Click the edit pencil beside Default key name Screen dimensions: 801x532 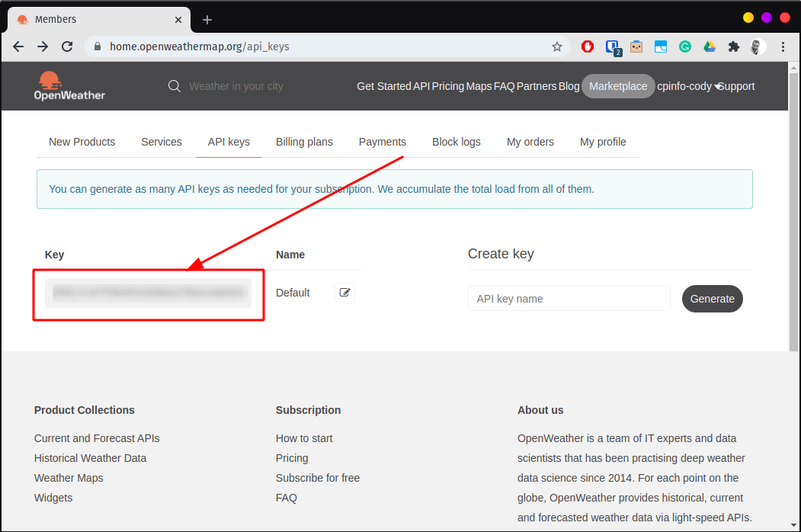(x=344, y=293)
